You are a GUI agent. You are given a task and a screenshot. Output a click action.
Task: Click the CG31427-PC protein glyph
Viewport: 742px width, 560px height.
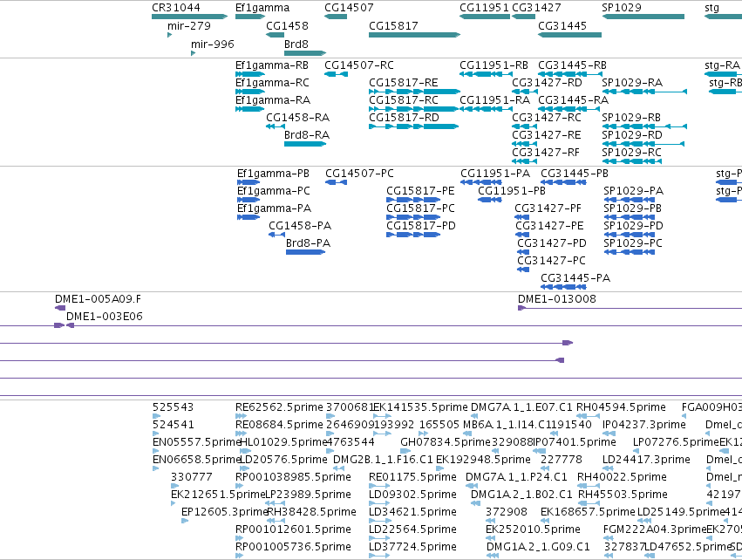pyautogui.click(x=523, y=270)
